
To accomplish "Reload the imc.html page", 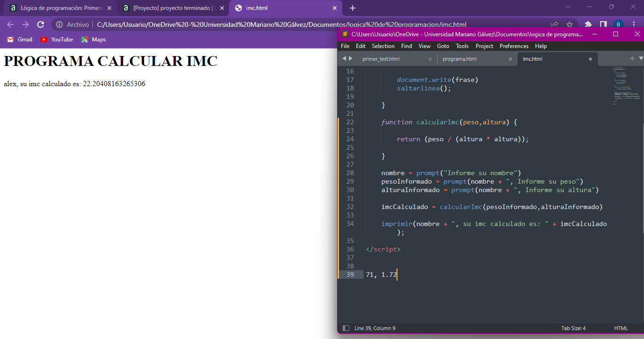I will click(x=41, y=24).
